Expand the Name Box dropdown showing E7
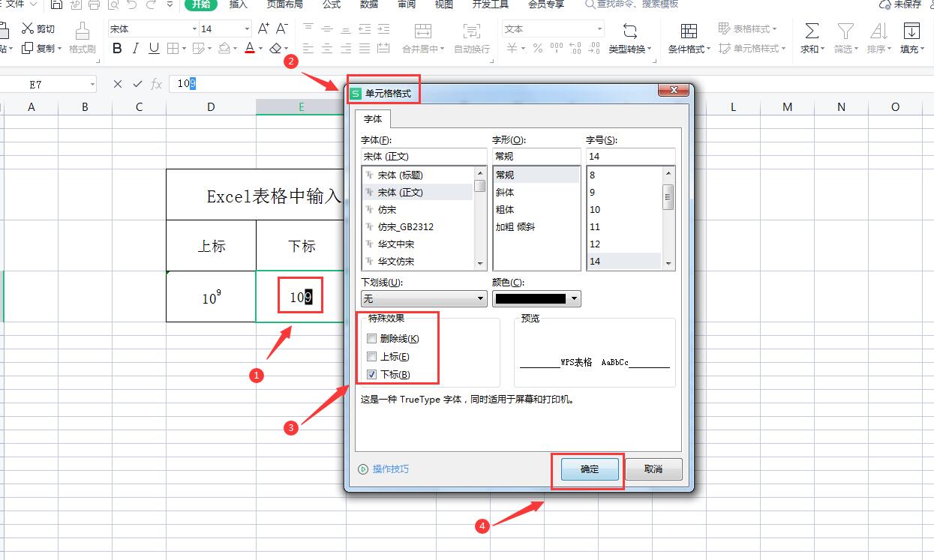Image resolution: width=934 pixels, height=560 pixels. click(x=92, y=85)
